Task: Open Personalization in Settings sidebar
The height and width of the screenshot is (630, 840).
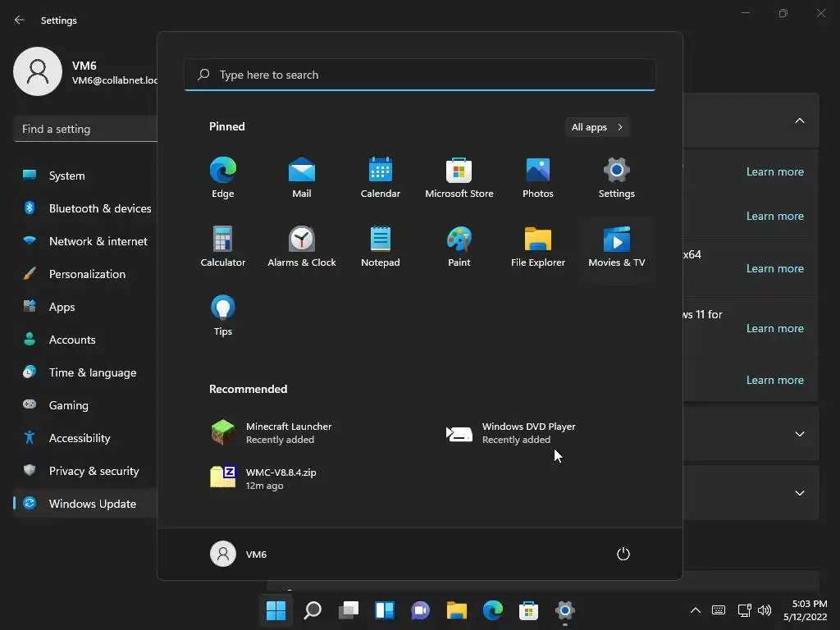Action: 85,274
